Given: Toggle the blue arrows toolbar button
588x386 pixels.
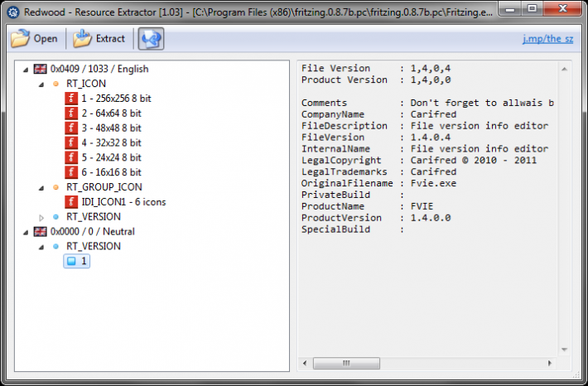Looking at the screenshot, I should [151, 39].
